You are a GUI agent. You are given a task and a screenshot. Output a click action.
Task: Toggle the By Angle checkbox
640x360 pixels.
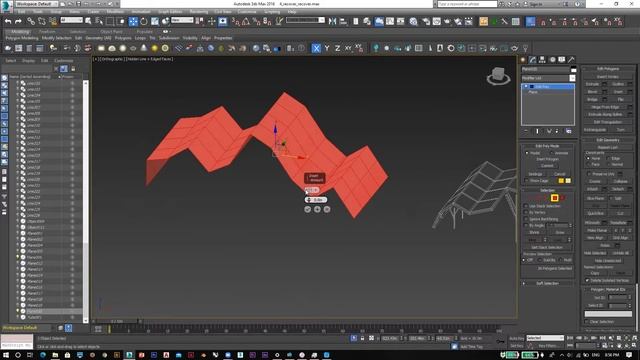(x=527, y=225)
